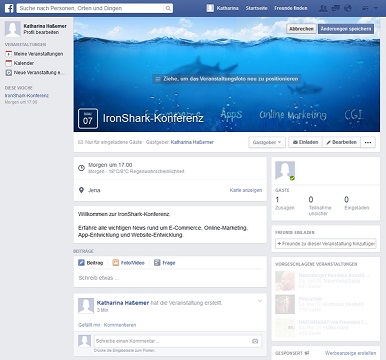Click the envelope icon before Nur für eingeladene Gäste

point(80,142)
